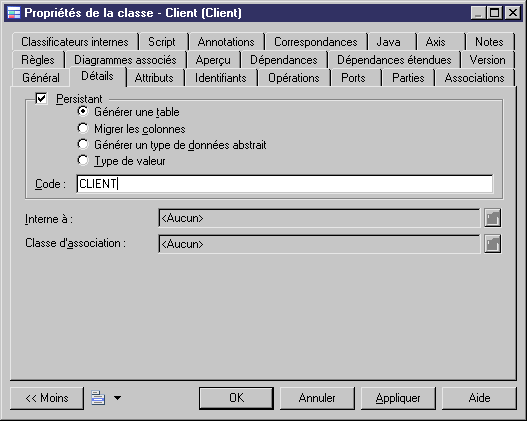Viewport: 527px width, 421px height.
Task: Click the Interne à read-only field
Action: coord(319,218)
